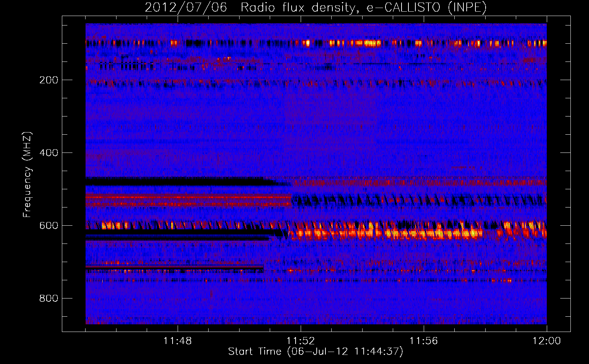589x364 pixels.
Task: Click the '11:56' time tick label
Action: (424, 341)
